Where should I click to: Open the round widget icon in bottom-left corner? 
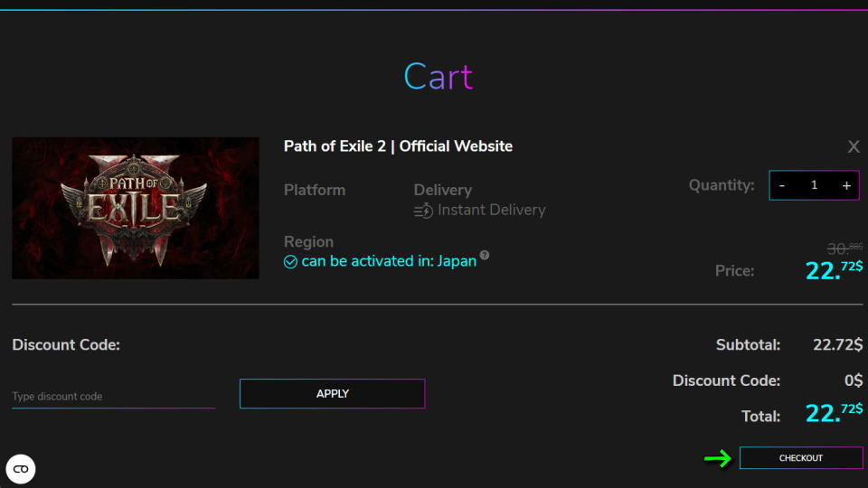tap(21, 469)
